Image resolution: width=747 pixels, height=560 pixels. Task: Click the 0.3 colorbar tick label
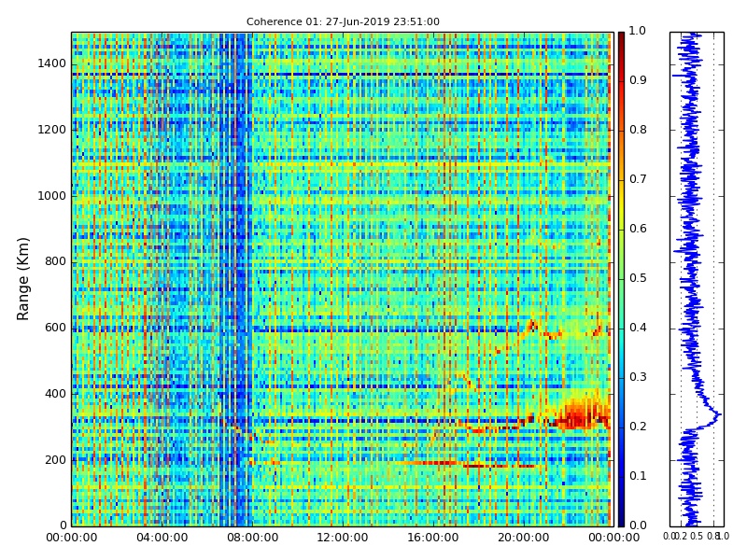click(x=638, y=377)
